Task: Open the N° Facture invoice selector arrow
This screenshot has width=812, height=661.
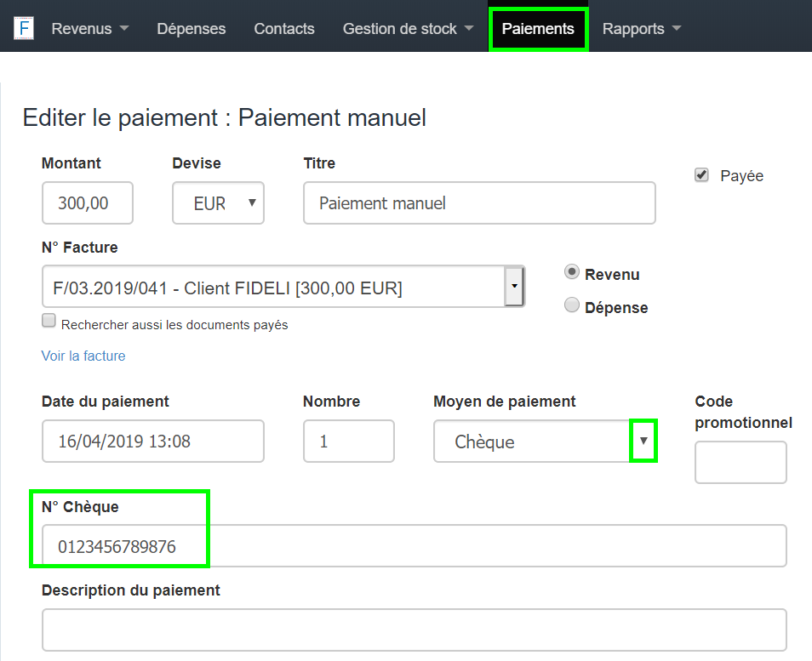Action: (514, 286)
